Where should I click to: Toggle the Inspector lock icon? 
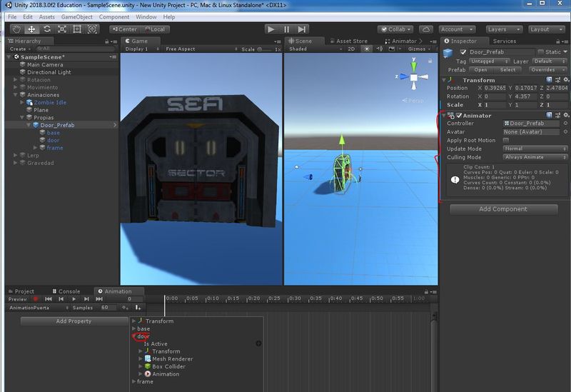click(557, 41)
